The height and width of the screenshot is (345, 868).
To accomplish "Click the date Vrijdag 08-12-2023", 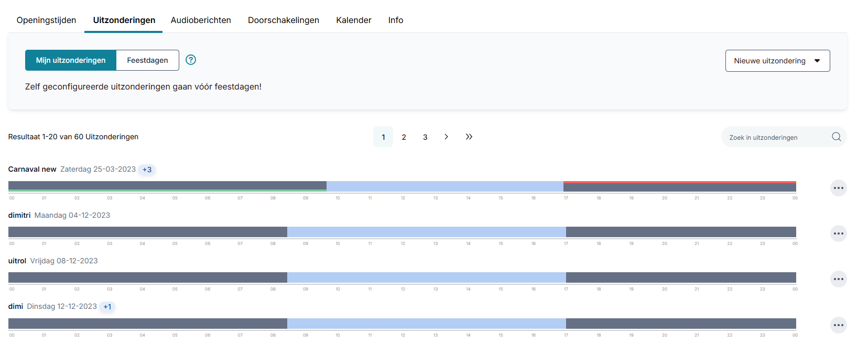I will 64,261.
